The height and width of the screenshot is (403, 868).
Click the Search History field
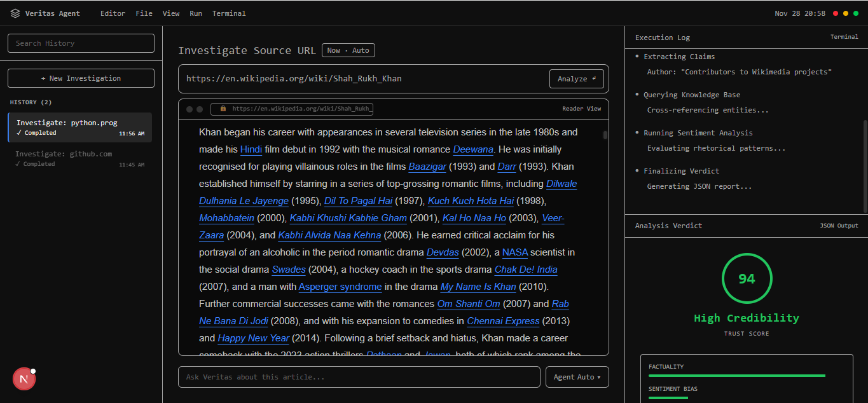coord(81,43)
